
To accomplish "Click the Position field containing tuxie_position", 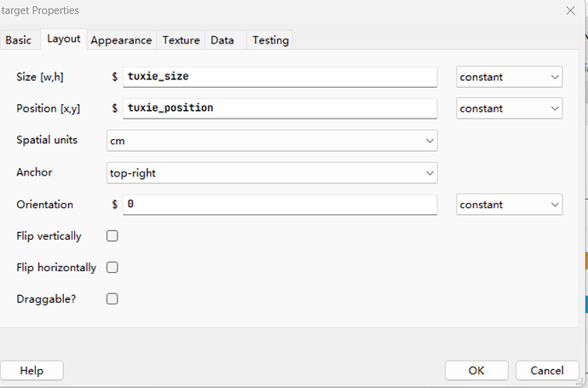I will pyautogui.click(x=280, y=109).
